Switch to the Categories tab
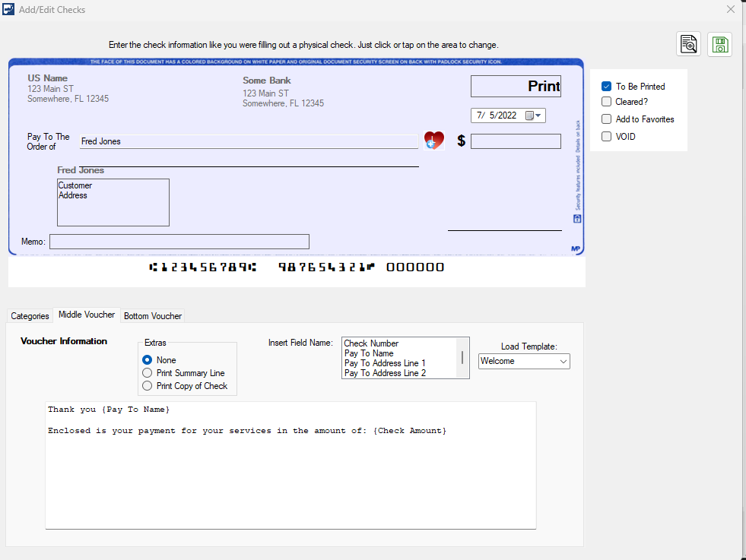This screenshot has height=560, width=746. tap(30, 316)
